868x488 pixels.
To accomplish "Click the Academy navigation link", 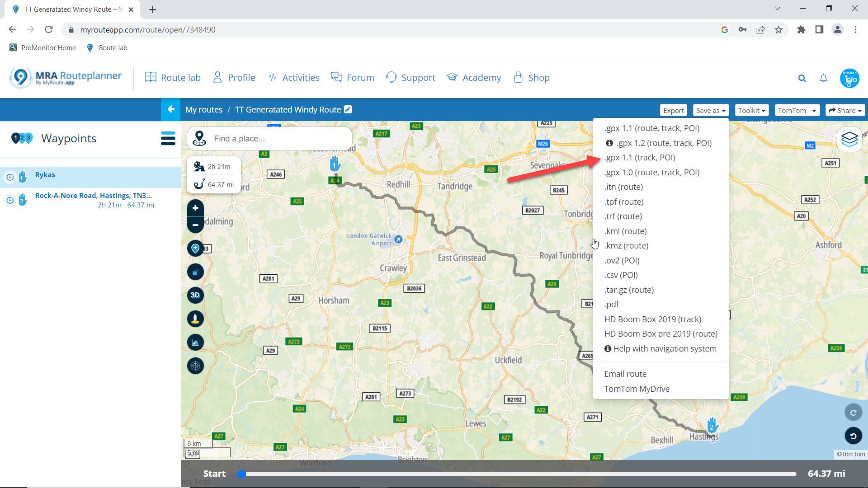I will coord(481,77).
